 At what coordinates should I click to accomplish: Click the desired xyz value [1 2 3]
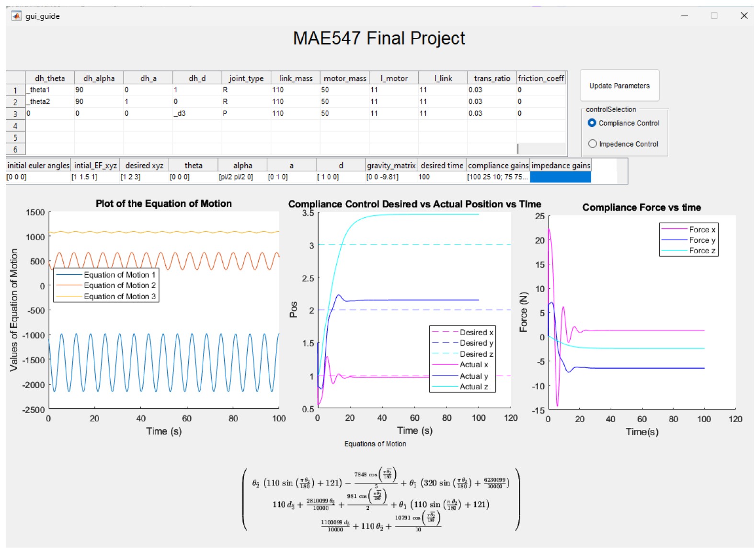tap(144, 177)
